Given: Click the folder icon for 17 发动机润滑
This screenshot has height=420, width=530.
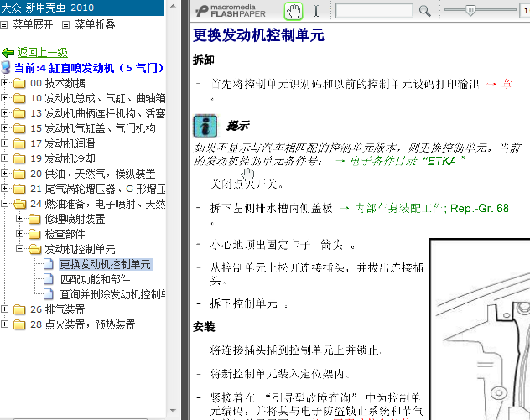Looking at the screenshot, I should point(19,143).
